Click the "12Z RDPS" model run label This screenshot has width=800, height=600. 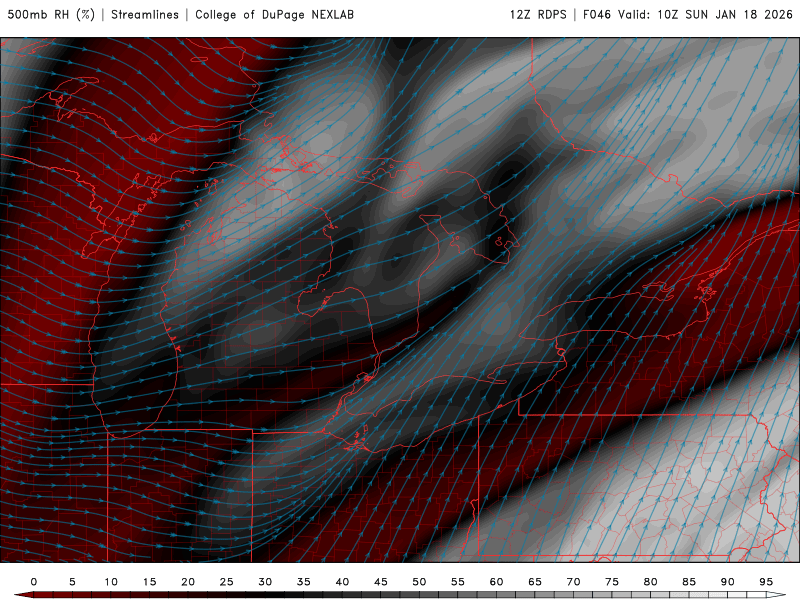click(x=538, y=15)
